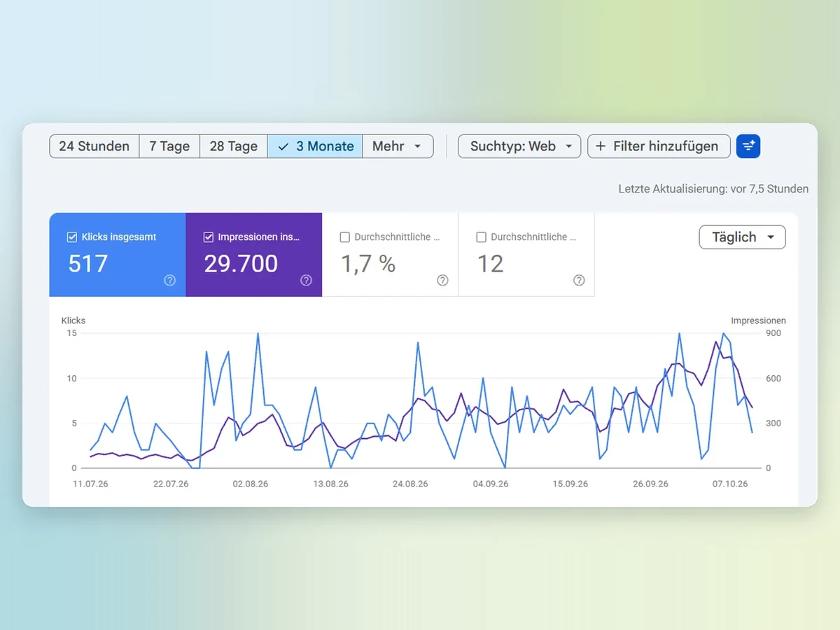Click the 29.700 impressions value
Screen dimensions: 840x630
241,264
